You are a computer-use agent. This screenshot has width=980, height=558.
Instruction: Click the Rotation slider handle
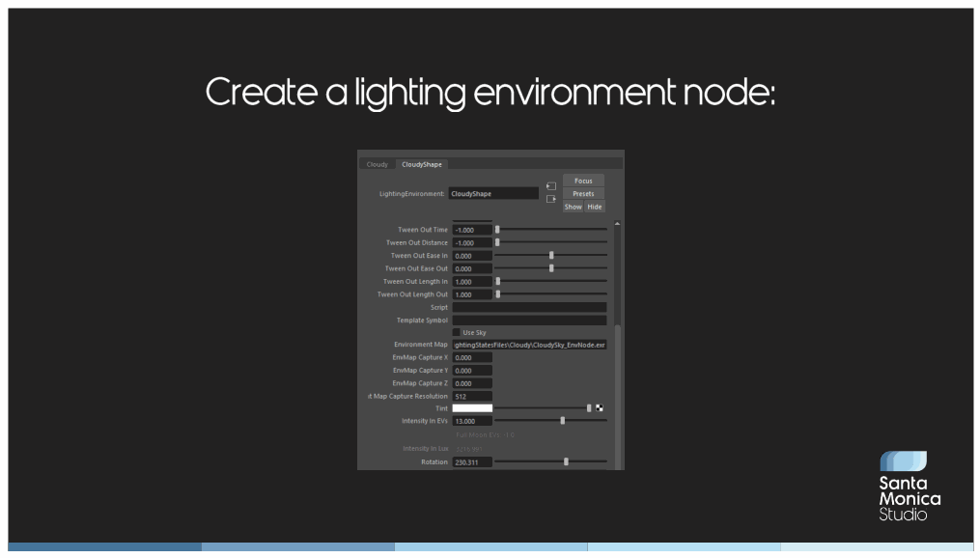[566, 461]
